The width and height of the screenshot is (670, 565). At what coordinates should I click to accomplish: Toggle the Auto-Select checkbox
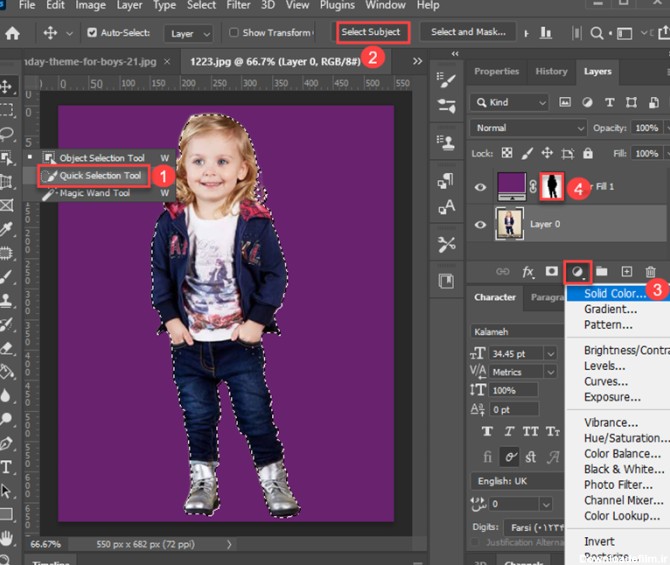[93, 33]
